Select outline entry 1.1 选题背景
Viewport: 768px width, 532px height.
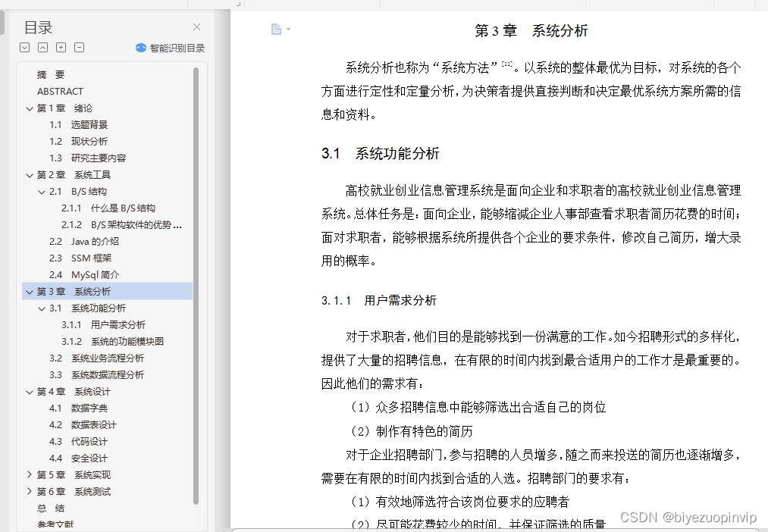78,125
